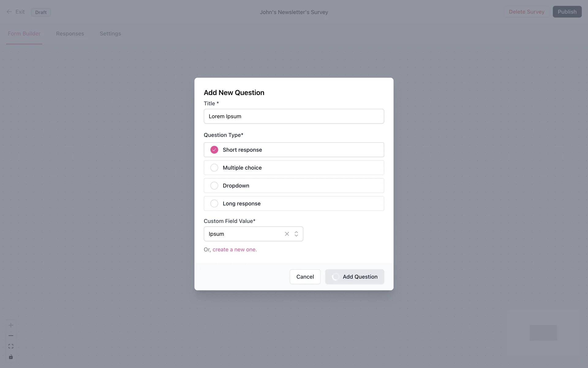
Task: Expand the Custom Field Value chevron
Action: pyautogui.click(x=296, y=234)
